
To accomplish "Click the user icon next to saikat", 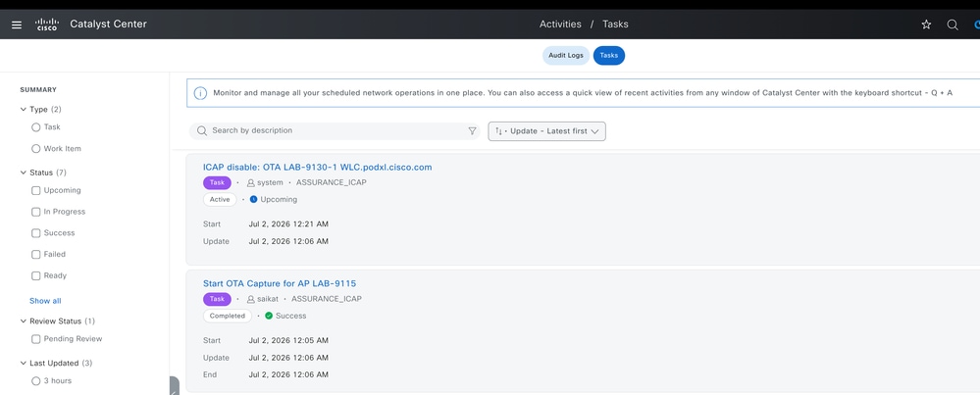I will point(250,299).
